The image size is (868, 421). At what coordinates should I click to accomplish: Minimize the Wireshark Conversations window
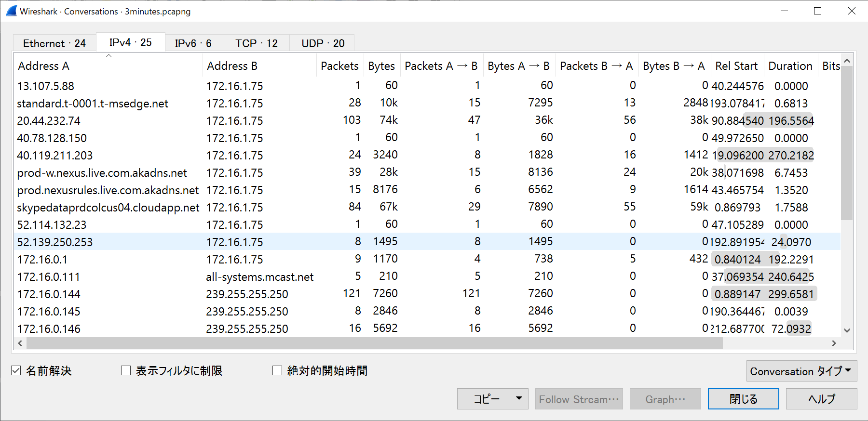785,11
